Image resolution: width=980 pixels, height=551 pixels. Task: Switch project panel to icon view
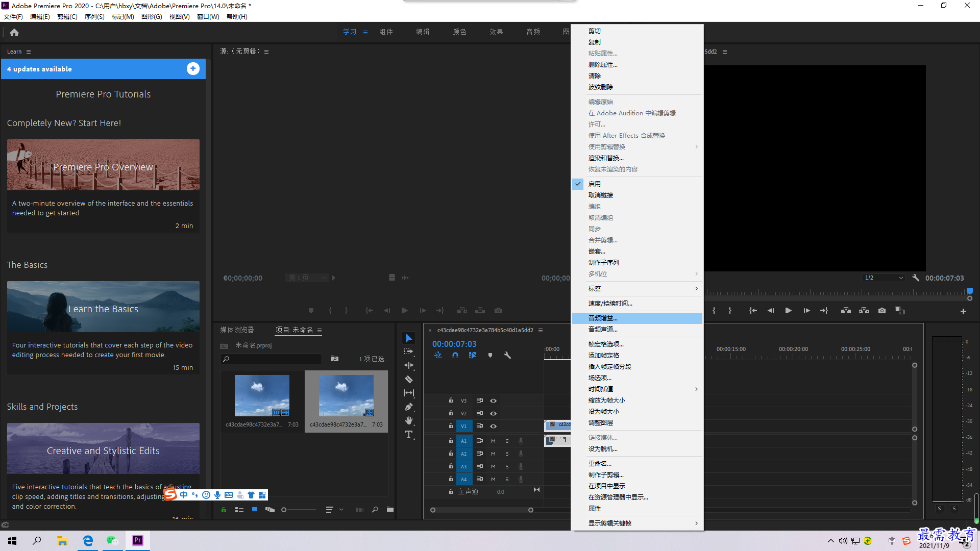pyautogui.click(x=255, y=510)
